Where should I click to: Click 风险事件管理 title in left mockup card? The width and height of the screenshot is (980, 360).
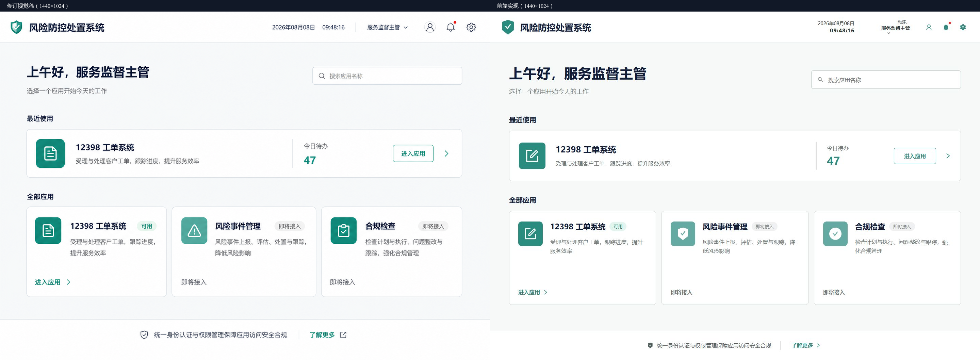pyautogui.click(x=238, y=226)
